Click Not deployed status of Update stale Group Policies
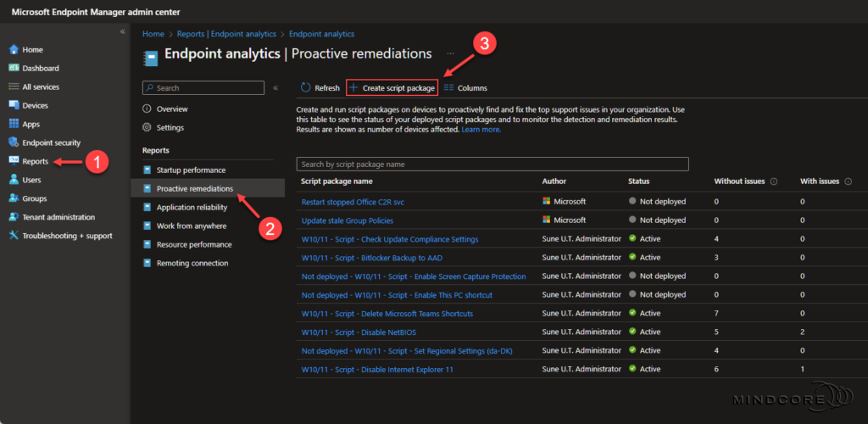Image resolution: width=868 pixels, height=424 pixels. (658, 220)
